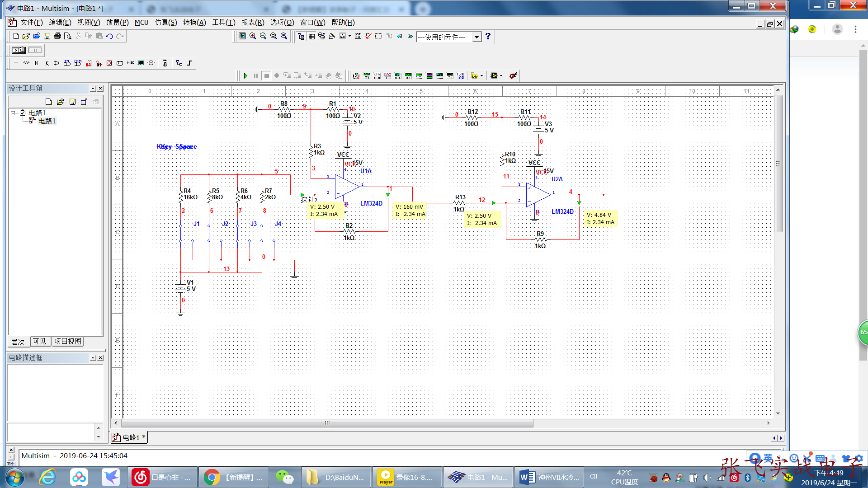The width and height of the screenshot is (868, 488).
Task: Open the 选项(O) menu
Action: [x=282, y=22]
